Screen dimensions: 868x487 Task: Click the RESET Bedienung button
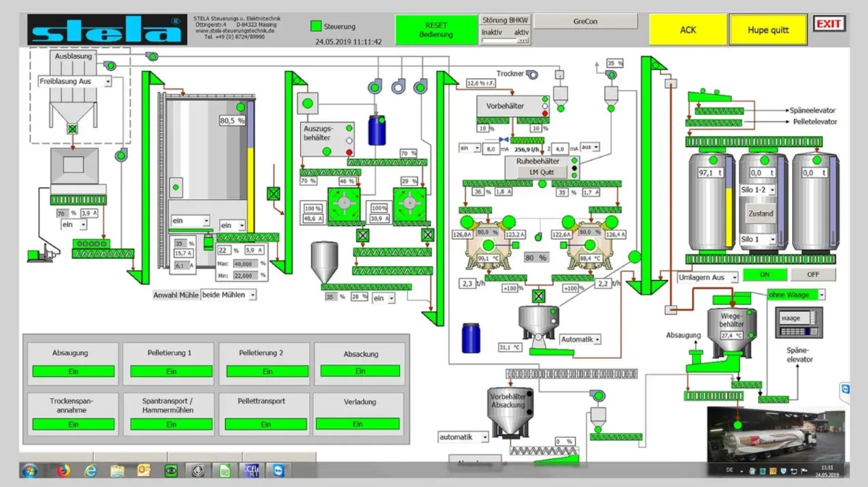tap(436, 30)
